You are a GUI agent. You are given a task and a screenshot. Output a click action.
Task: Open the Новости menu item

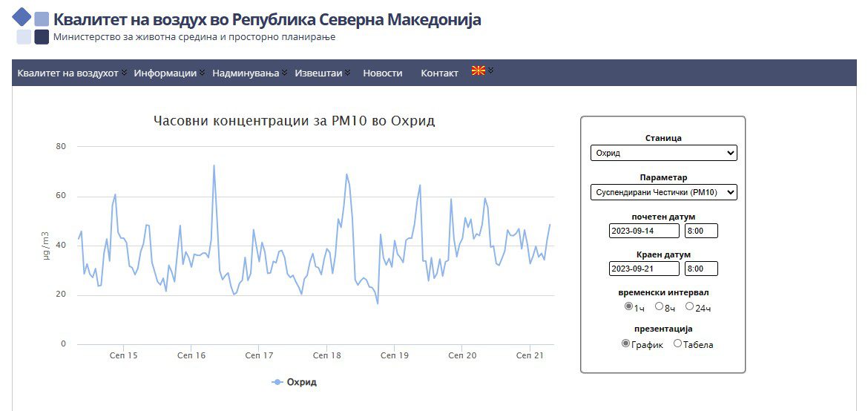click(x=382, y=73)
